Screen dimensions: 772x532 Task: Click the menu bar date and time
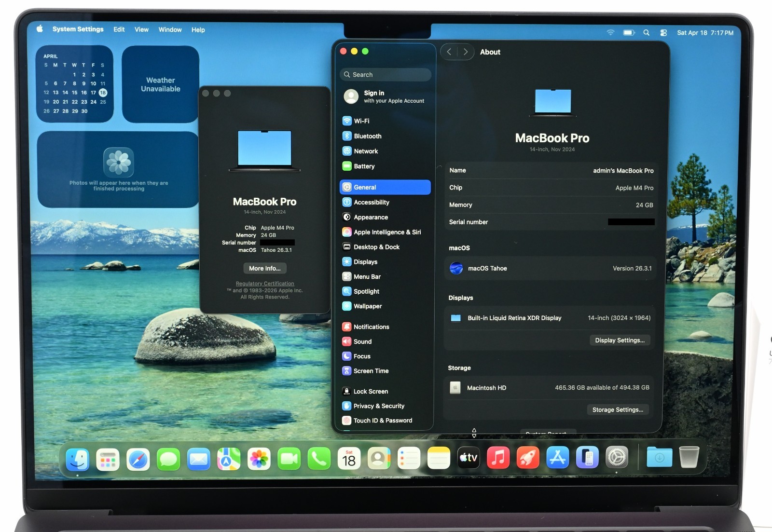pyautogui.click(x=705, y=33)
